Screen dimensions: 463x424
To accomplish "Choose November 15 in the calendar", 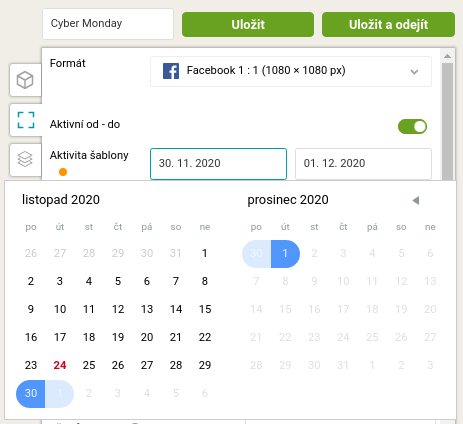I will coord(205,309).
